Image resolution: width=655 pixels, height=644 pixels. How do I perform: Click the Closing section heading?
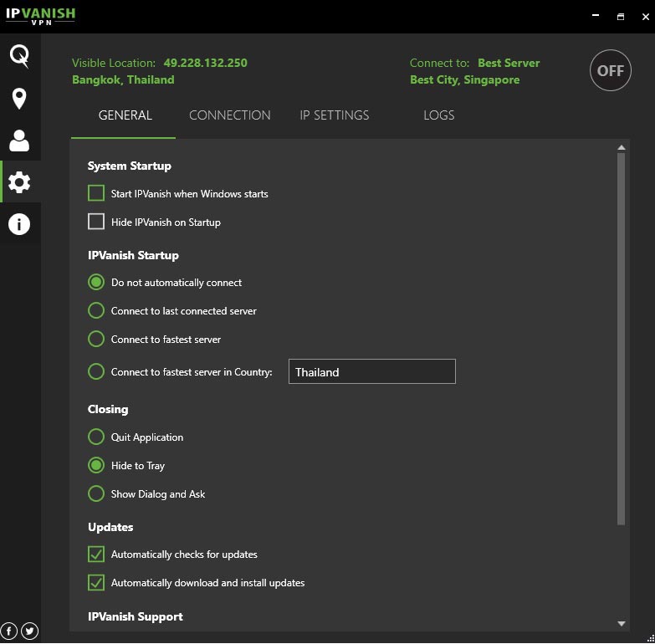pos(108,409)
